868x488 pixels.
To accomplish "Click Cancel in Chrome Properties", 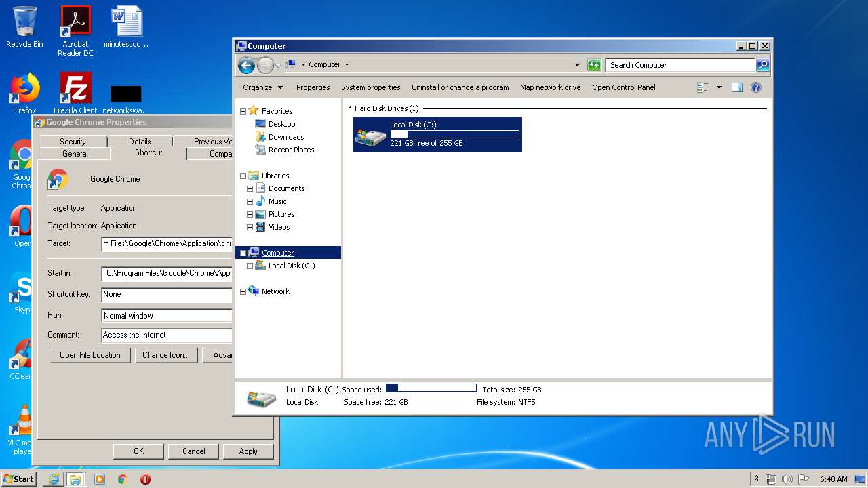I will pos(193,451).
